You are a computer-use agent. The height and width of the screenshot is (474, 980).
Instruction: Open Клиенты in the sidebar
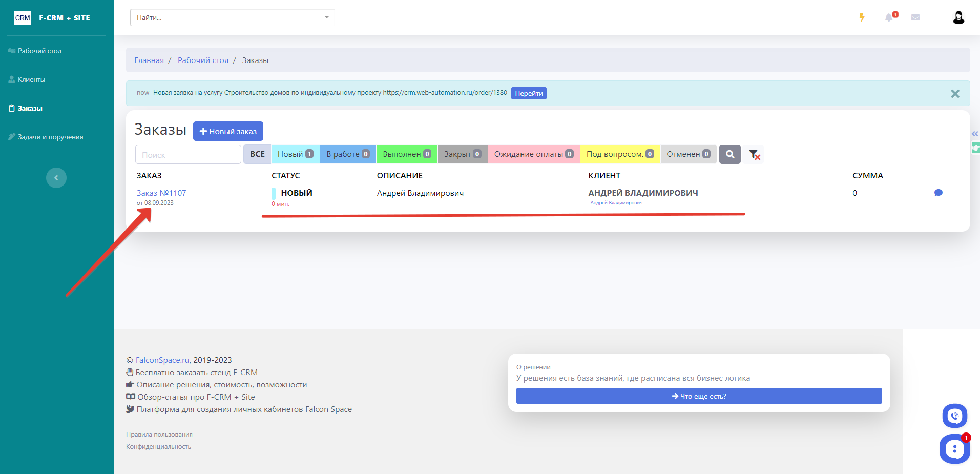(32, 80)
